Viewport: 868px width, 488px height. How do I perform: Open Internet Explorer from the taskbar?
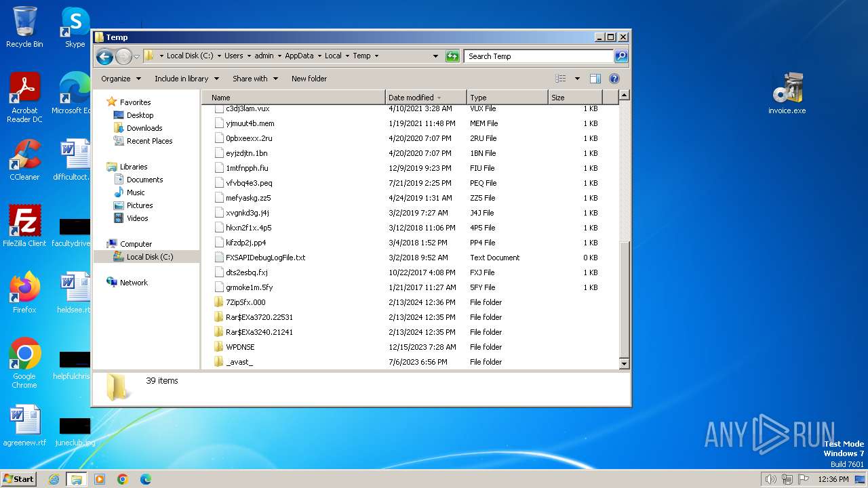coord(54,479)
